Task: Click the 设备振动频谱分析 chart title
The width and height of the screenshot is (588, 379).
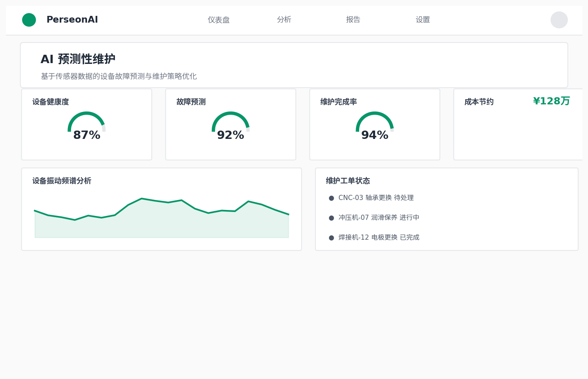Action: tap(62, 181)
